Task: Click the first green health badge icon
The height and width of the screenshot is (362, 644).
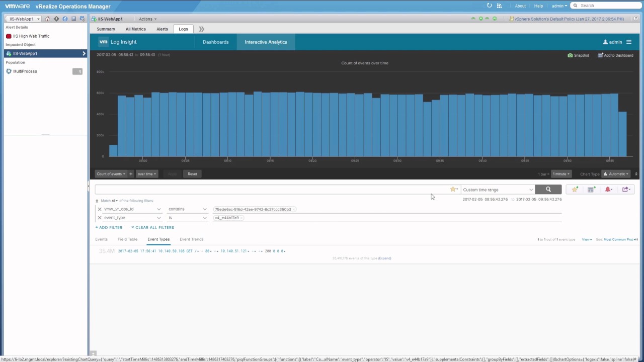Action: [x=473, y=19]
